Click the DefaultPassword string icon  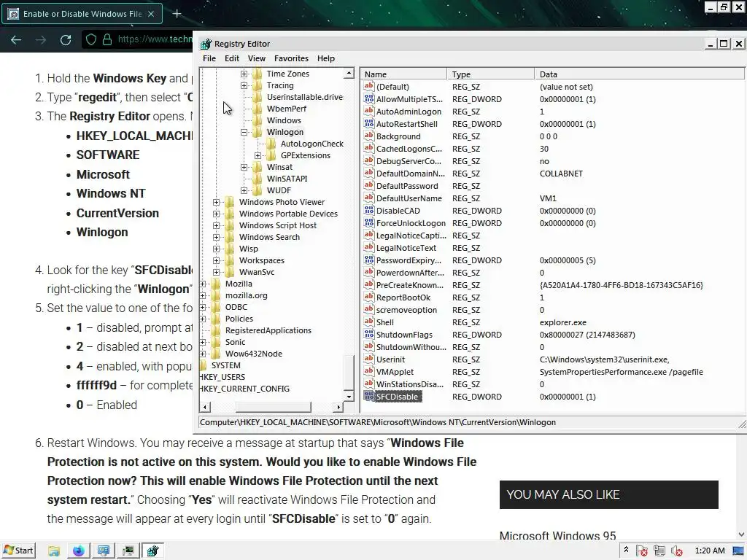coord(368,185)
